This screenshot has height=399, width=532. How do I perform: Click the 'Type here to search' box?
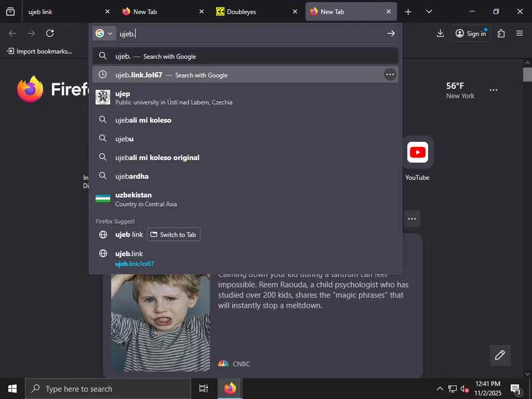[x=108, y=389]
